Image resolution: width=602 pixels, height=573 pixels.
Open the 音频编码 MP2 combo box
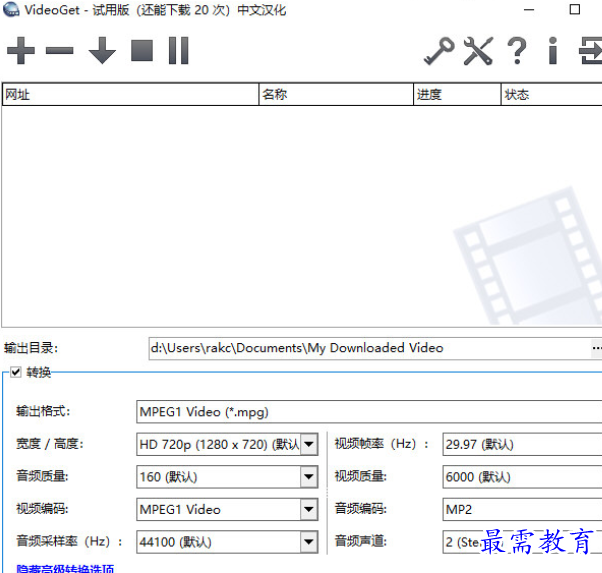[x=522, y=510]
